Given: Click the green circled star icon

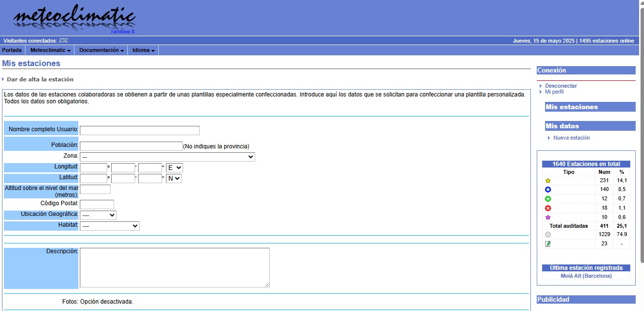Looking at the screenshot, I should coord(548,199).
